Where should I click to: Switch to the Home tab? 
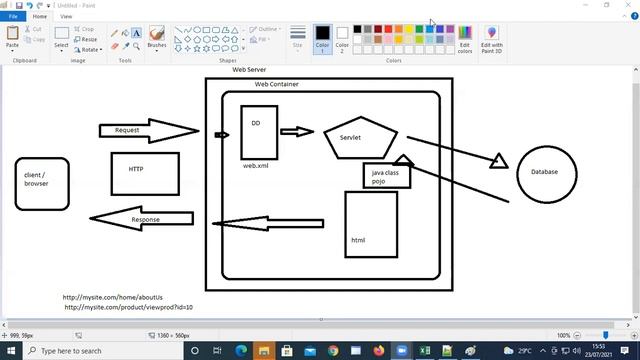click(x=40, y=16)
